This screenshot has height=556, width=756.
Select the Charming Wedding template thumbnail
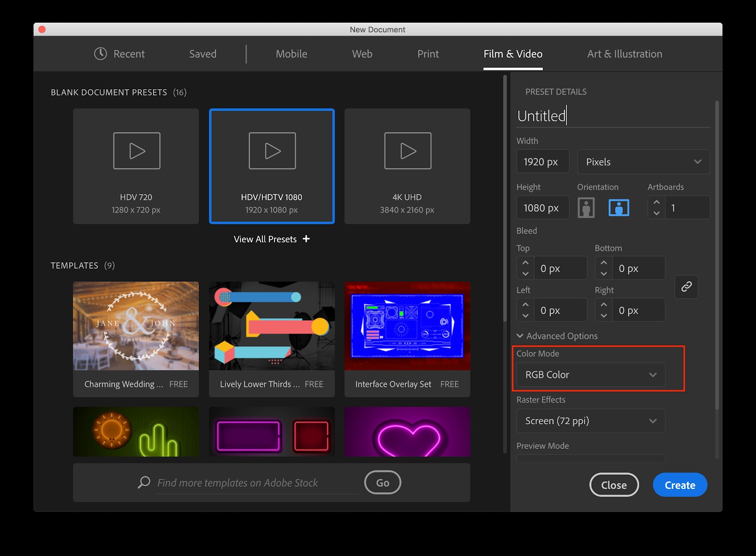click(136, 326)
